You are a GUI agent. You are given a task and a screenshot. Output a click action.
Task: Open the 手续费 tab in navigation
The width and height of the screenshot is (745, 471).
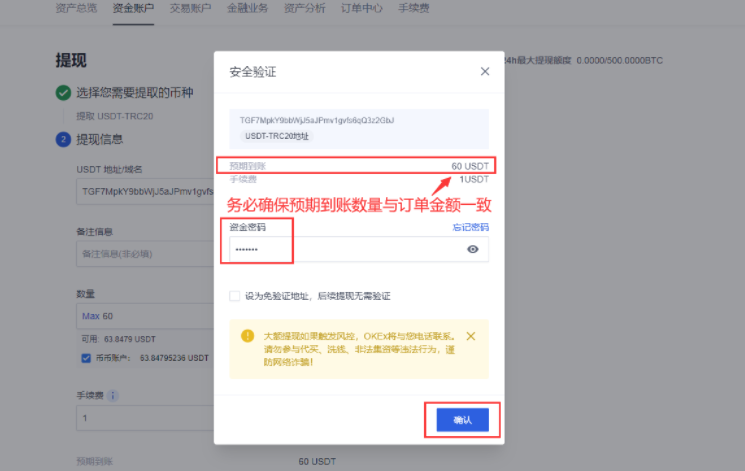[415, 7]
